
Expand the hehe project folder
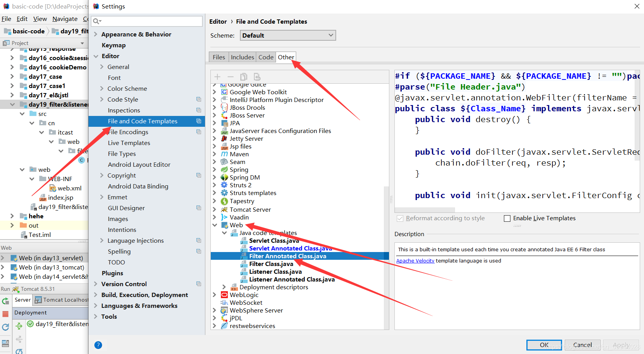tap(12, 216)
